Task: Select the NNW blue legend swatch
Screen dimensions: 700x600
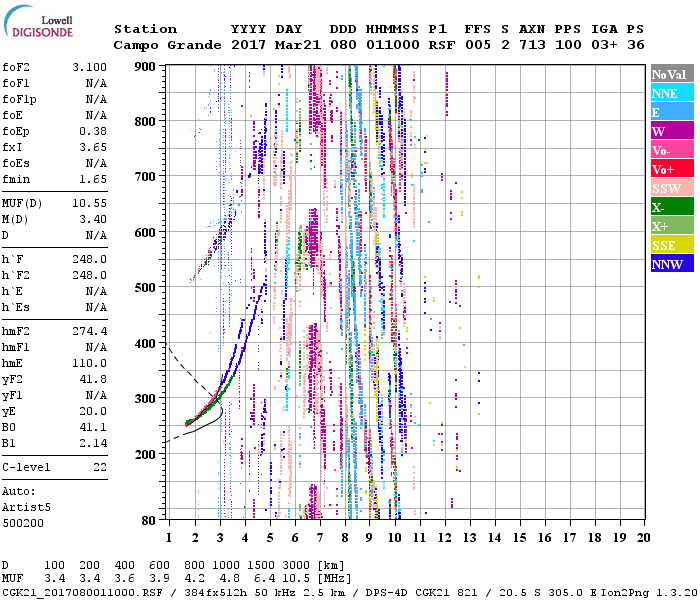Action: (672, 263)
